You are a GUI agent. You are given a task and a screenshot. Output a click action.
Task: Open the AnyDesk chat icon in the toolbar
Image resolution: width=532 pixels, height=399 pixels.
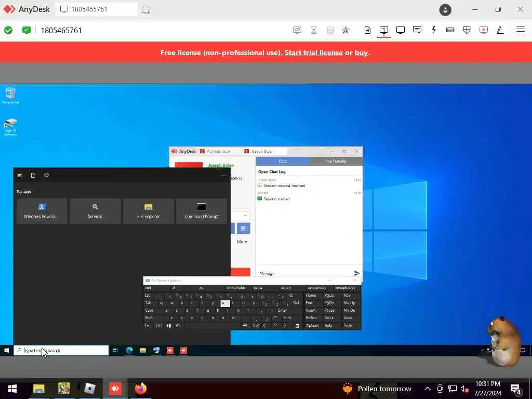tap(417, 30)
